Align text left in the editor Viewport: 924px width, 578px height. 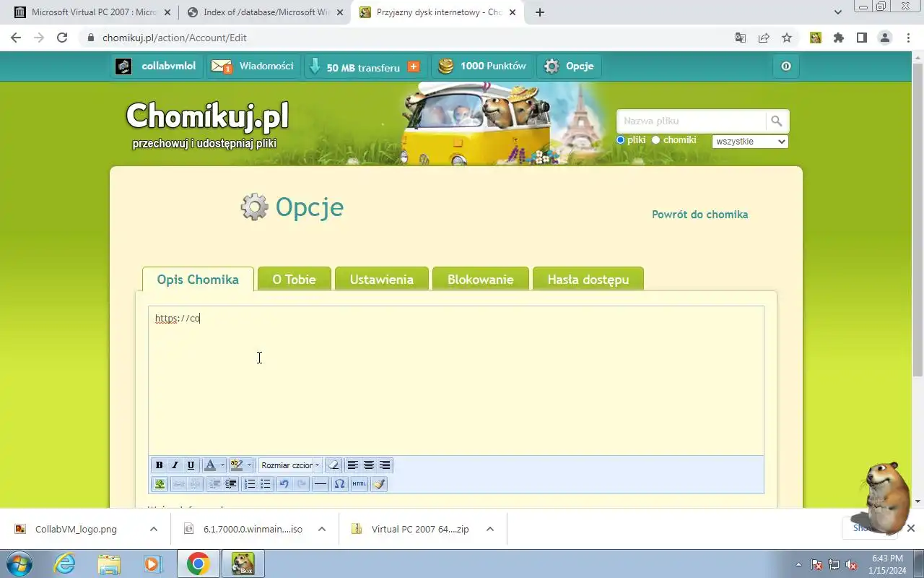click(x=353, y=465)
